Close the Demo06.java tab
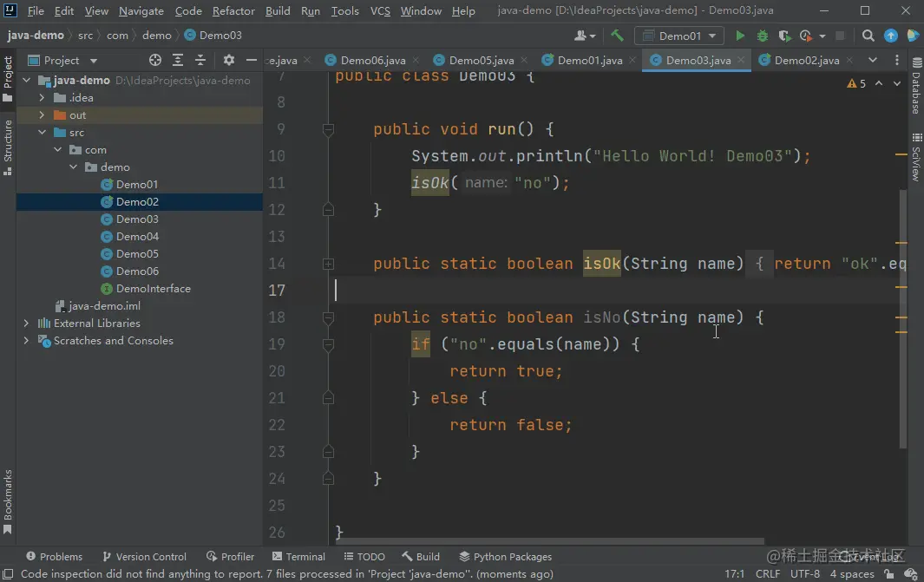This screenshot has height=582, width=924. click(x=416, y=60)
